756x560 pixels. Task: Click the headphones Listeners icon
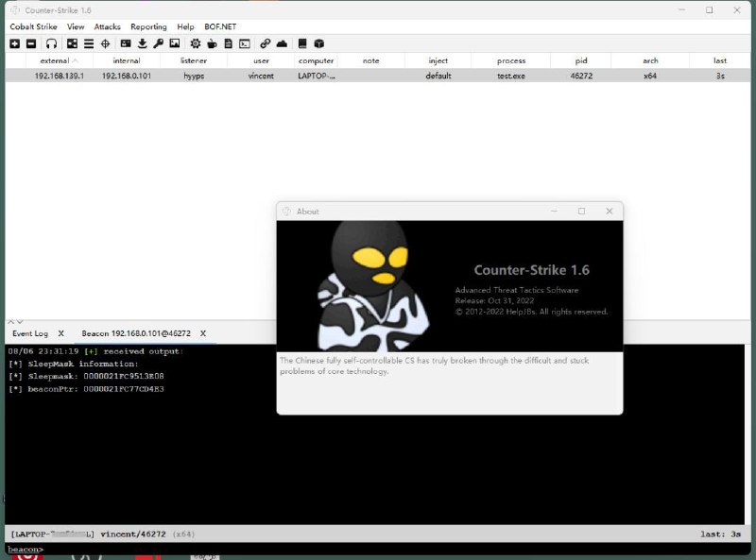pos(51,43)
